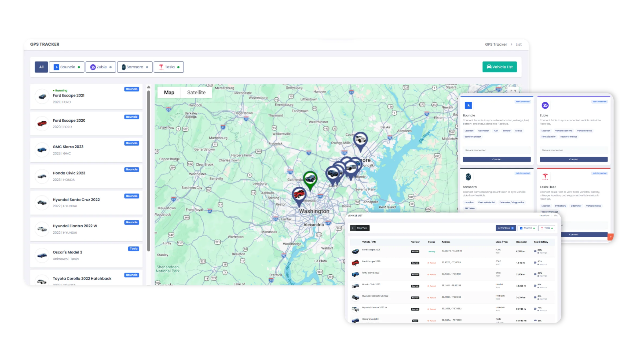Click Locations breadcrumb in Vehicle List
This screenshot has width=644, height=362.
(544, 216)
